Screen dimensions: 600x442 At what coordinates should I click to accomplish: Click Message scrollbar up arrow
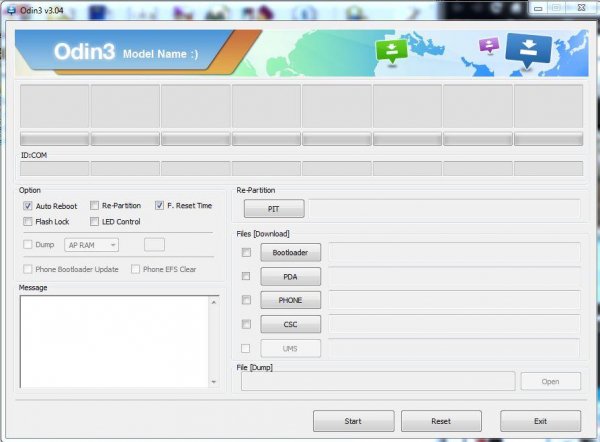(x=214, y=302)
